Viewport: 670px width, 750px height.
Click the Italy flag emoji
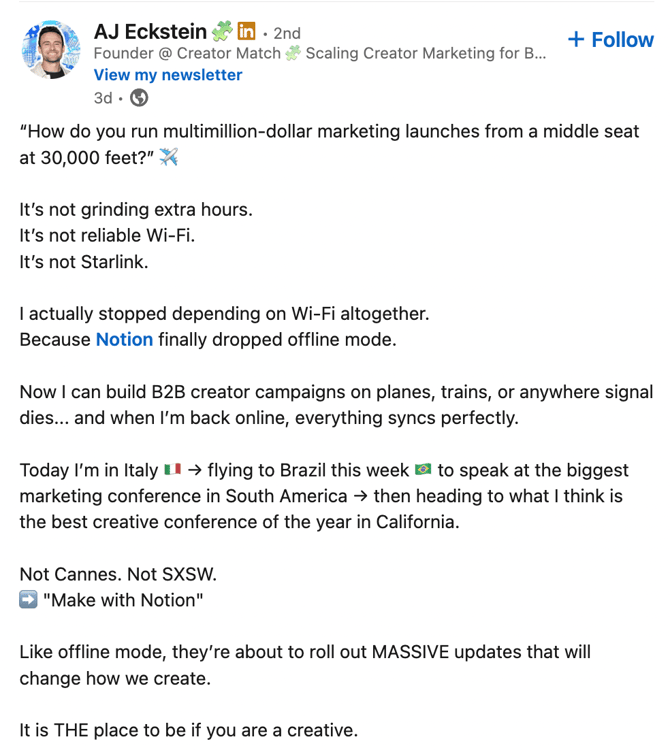click(x=172, y=469)
